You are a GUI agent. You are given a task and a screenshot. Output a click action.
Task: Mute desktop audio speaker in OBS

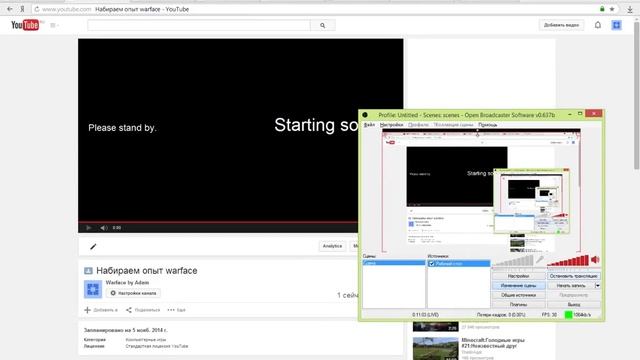click(x=595, y=260)
